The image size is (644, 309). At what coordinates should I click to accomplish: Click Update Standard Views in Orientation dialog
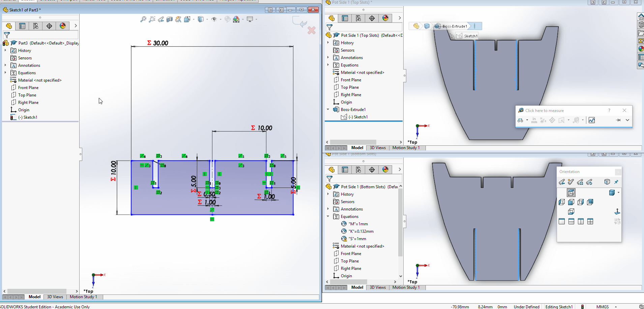tap(580, 182)
